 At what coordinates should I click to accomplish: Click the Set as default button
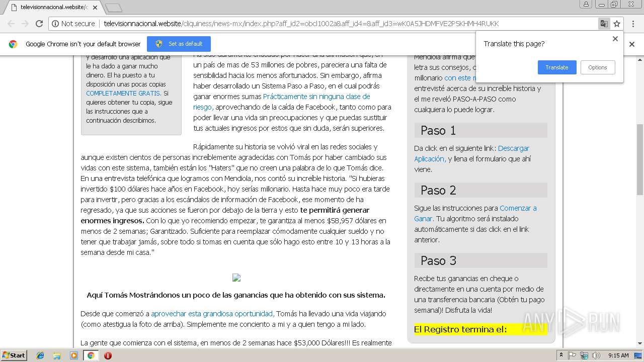point(179,44)
